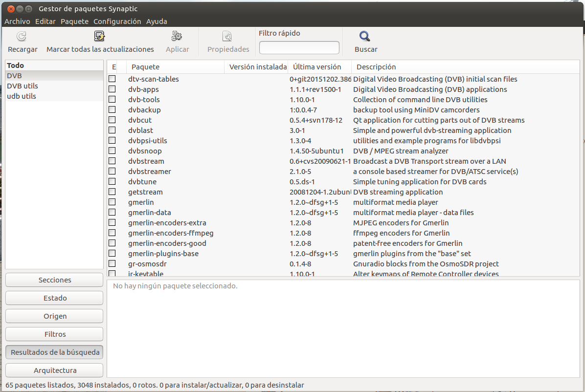Mark the dvbsnoop package checkbox
The image size is (585, 392).
tap(112, 151)
